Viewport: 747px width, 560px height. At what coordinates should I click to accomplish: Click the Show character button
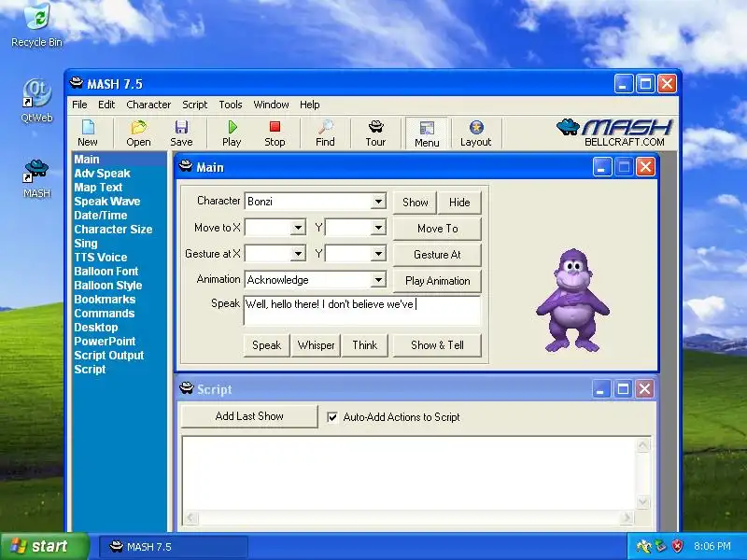pyautogui.click(x=415, y=203)
